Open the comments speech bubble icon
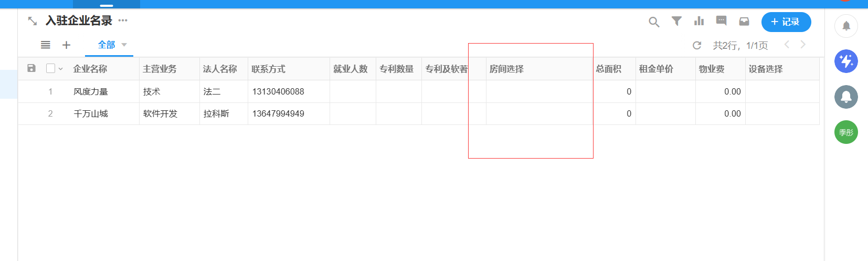The image size is (868, 261). pos(722,21)
